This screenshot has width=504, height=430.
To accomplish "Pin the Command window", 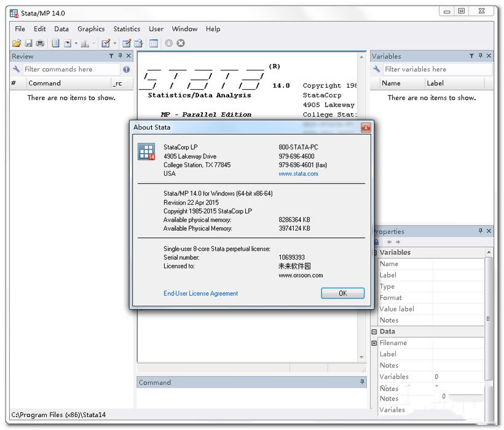I will pos(362,382).
